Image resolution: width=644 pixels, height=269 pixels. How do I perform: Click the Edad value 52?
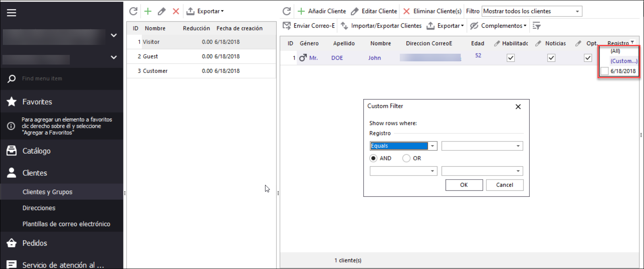click(478, 55)
